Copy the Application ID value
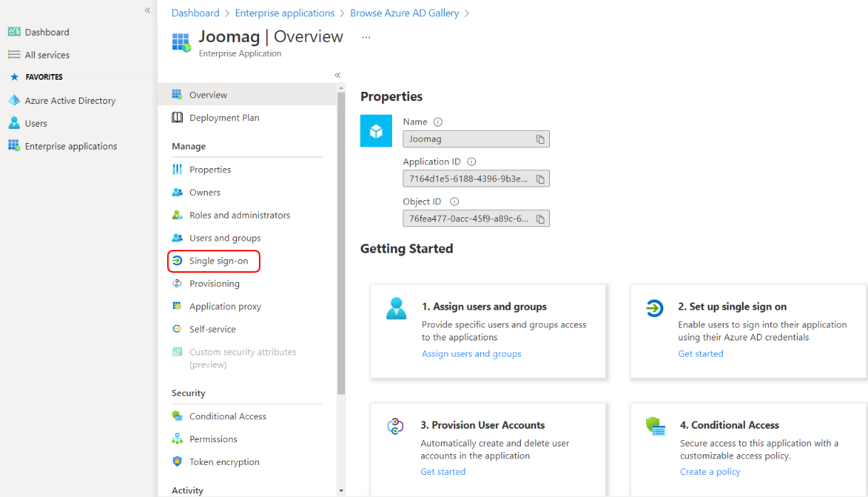This screenshot has width=868, height=497. (x=540, y=179)
